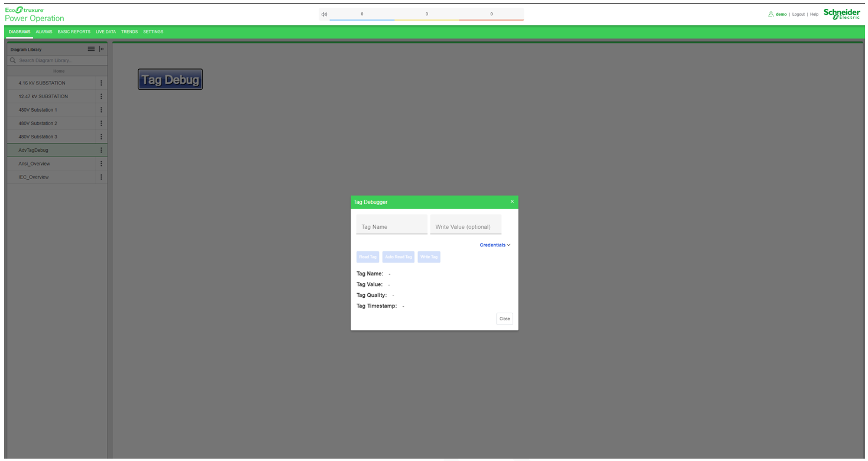Viewport: 868px width, 461px height.
Task: Expand the Credentials section
Action: pyautogui.click(x=495, y=245)
